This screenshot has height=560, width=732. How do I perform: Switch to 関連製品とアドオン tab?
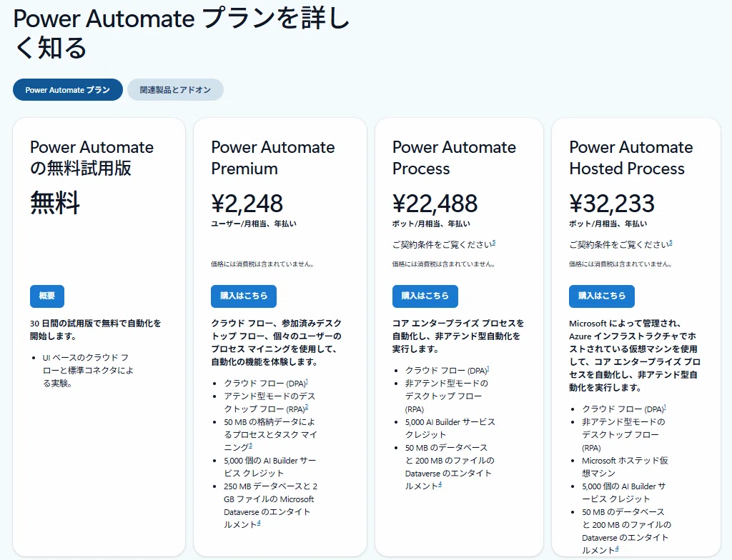pyautogui.click(x=175, y=89)
